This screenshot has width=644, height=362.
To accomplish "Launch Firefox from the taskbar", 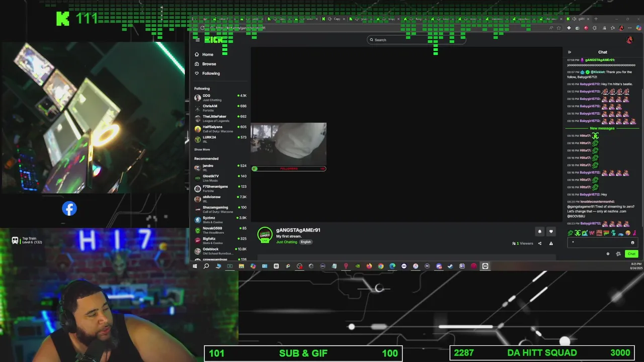I will click(x=369, y=266).
